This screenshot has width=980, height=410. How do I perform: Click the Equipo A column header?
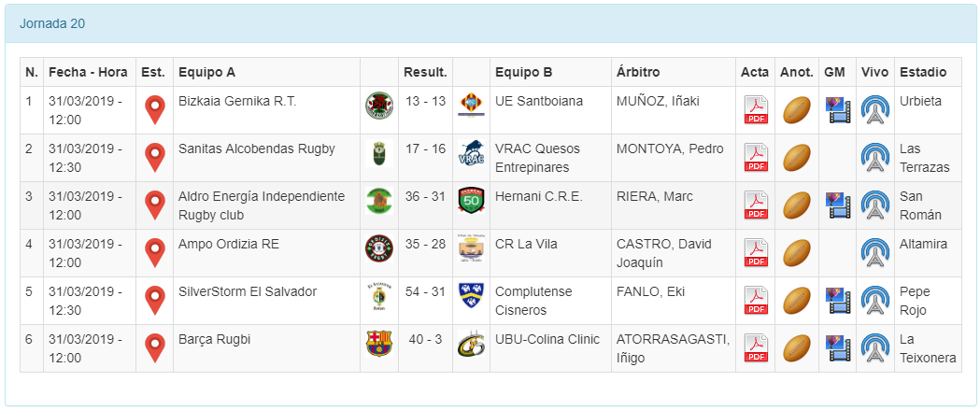[206, 72]
